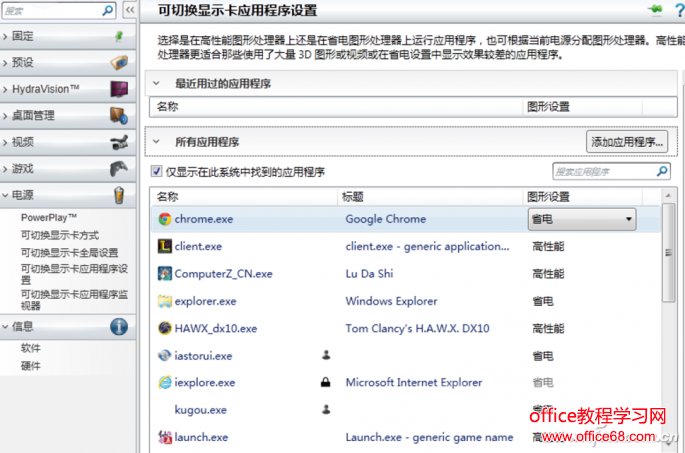Open the 硬件 information page
The height and width of the screenshot is (453, 685).
tap(31, 366)
